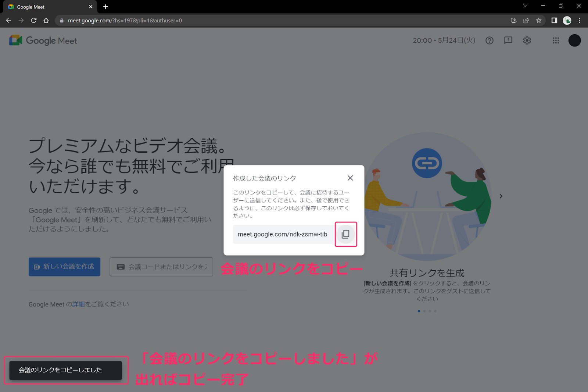The width and height of the screenshot is (588, 392).
Task: Open the Google apps grid launcher
Action: (x=556, y=40)
